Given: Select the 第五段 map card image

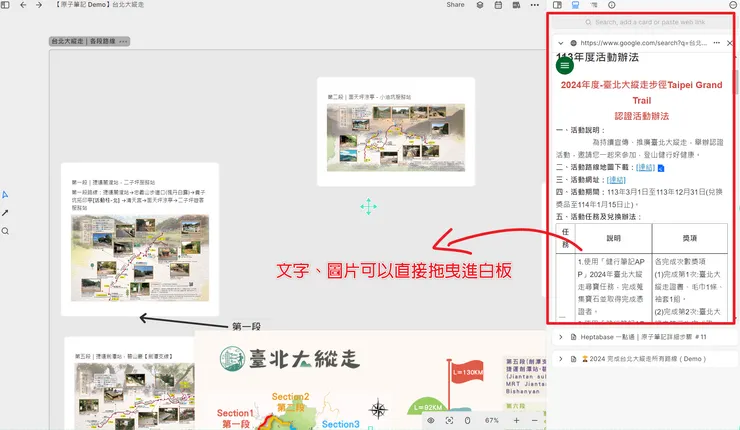Looking at the screenshot, I should [135, 396].
